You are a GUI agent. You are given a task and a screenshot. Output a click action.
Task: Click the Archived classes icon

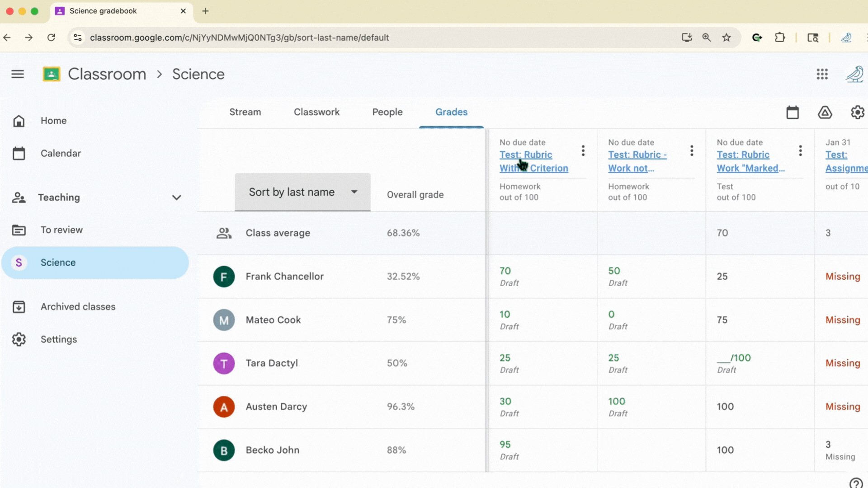pos(19,307)
